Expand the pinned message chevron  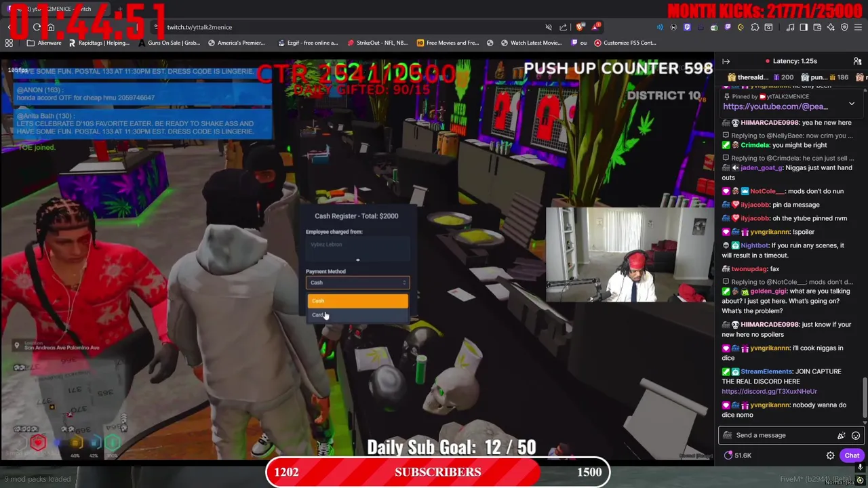852,104
